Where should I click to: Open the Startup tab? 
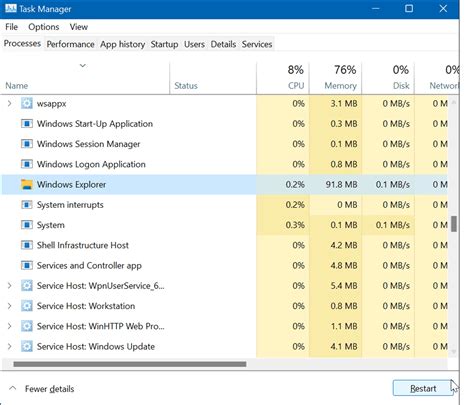pyautogui.click(x=164, y=44)
